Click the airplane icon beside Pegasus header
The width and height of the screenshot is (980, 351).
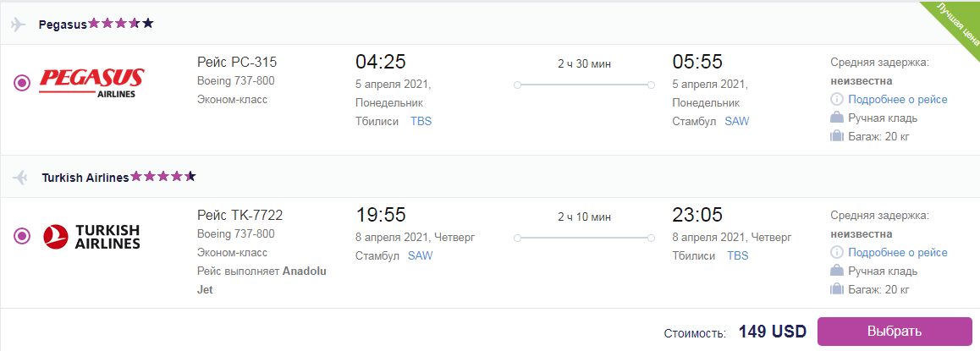coord(19,25)
